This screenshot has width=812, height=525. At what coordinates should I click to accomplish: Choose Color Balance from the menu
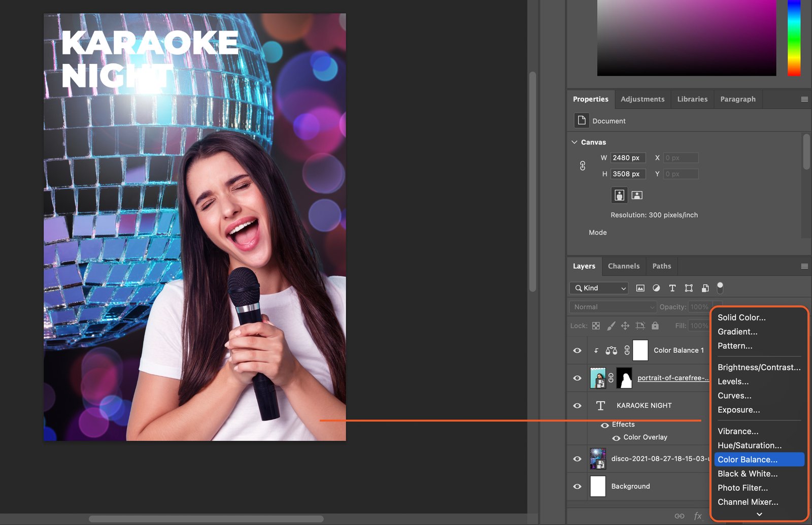747,460
